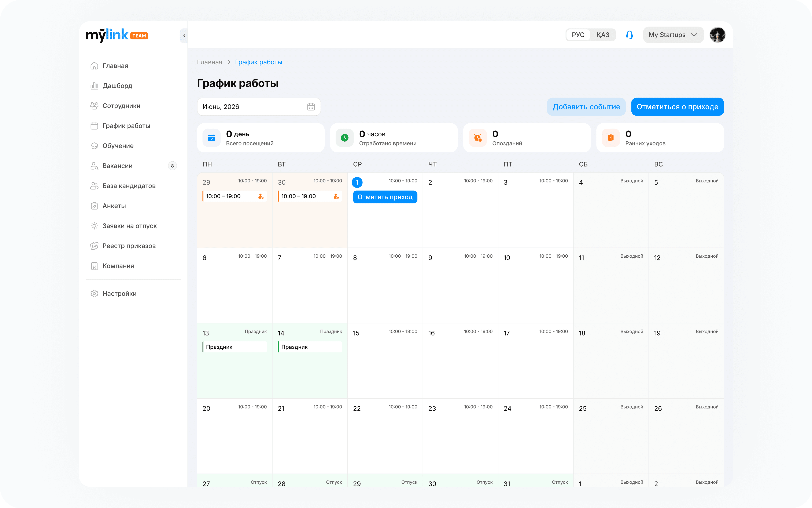This screenshot has height=508, width=812.
Task: Select calendar day 22
Action: [x=385, y=436]
